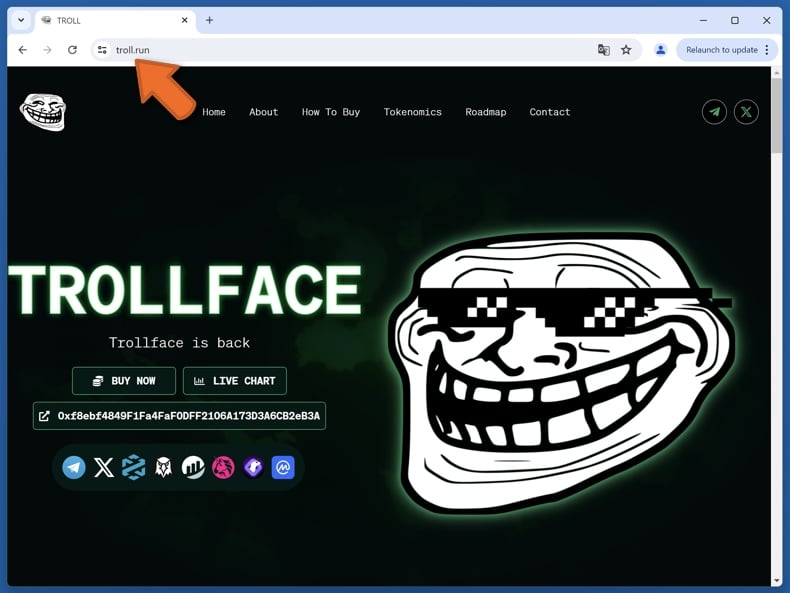
Task: Click the teal DEXTools icon
Action: (x=134, y=467)
